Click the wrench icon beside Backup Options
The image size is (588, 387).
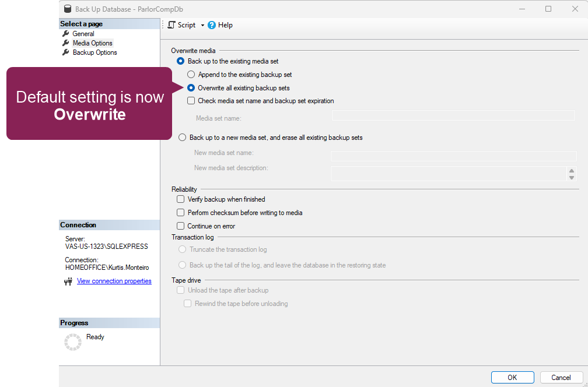click(x=66, y=52)
